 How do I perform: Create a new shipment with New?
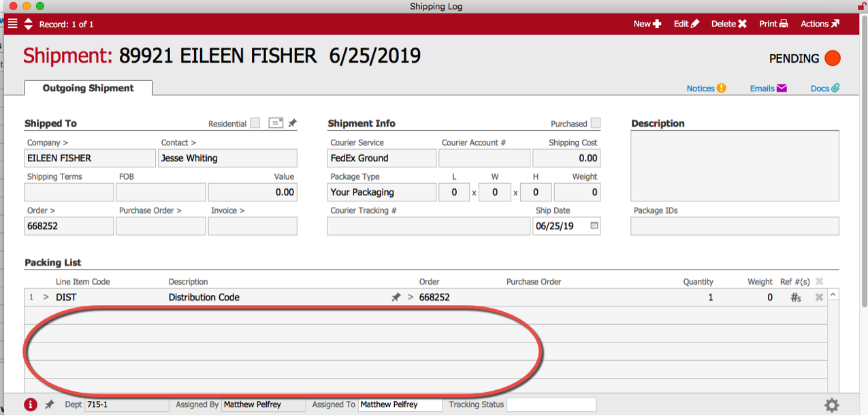647,24
